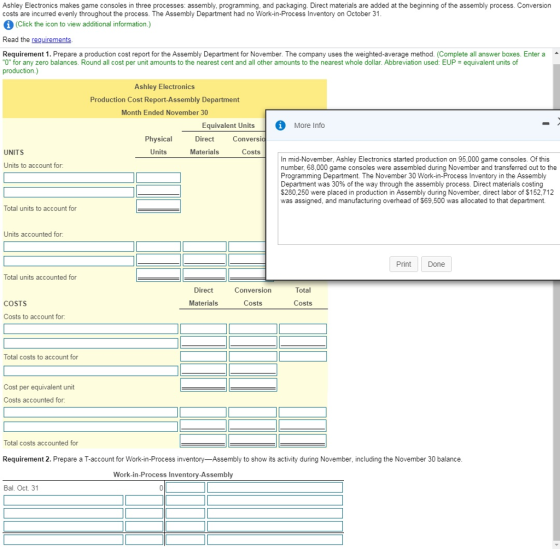The height and width of the screenshot is (549, 560).
Task: Select the first debit label field under Bal. Oct. 31
Action: [x=63, y=500]
